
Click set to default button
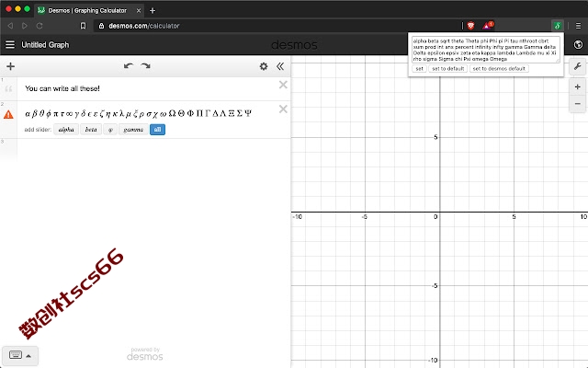(448, 69)
